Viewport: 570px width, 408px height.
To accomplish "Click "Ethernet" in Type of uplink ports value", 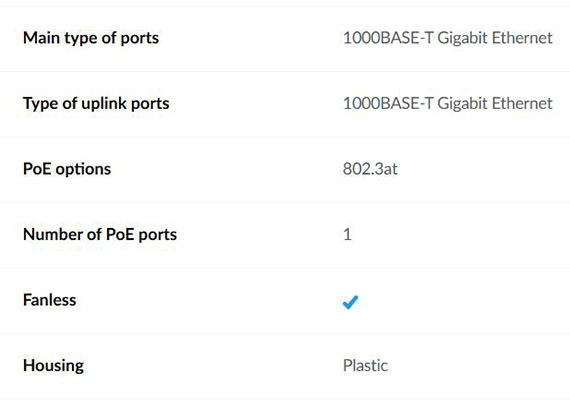I will [x=522, y=103].
